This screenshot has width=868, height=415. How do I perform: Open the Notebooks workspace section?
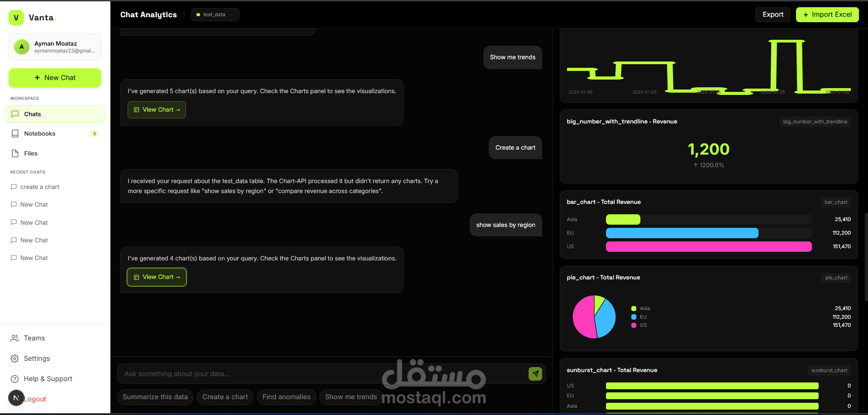[55, 133]
